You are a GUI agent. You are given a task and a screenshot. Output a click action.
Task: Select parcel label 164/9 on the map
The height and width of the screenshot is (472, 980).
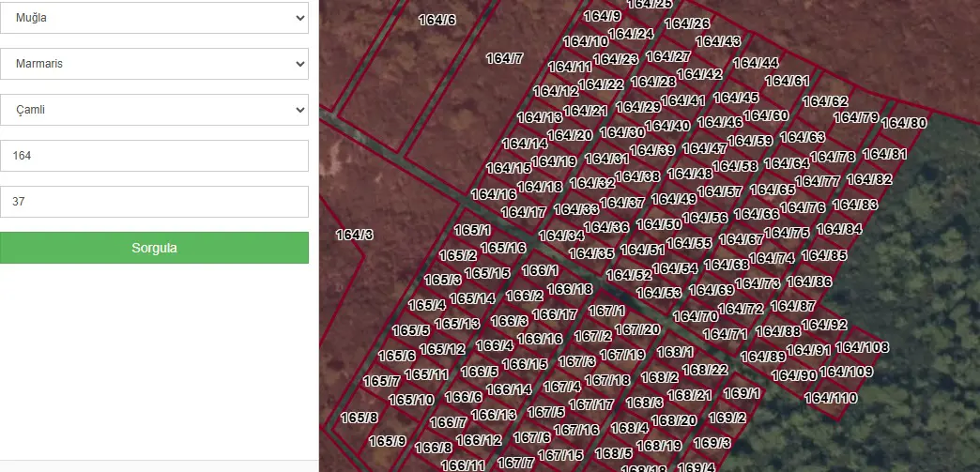click(x=603, y=16)
